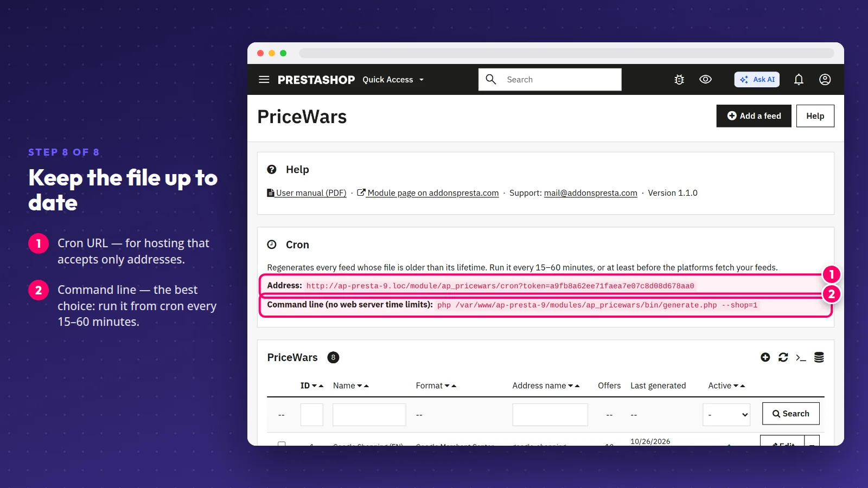The height and width of the screenshot is (488, 868).
Task: Click the feed count badge 8
Action: [x=333, y=357]
